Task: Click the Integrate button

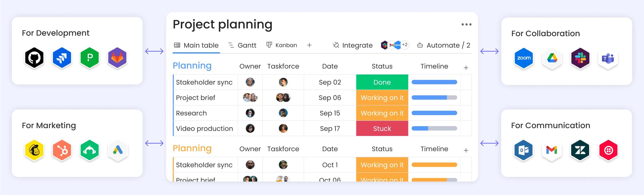Action: [x=353, y=45]
